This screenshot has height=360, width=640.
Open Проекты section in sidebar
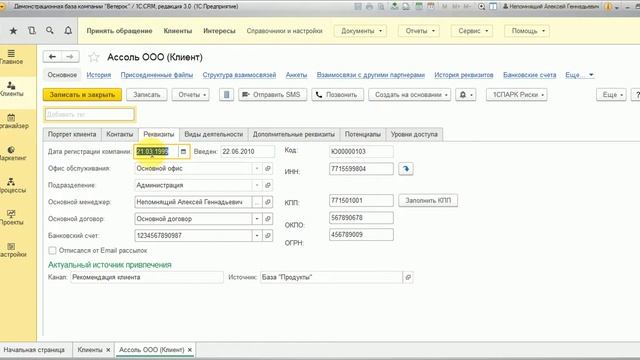pos(11,218)
